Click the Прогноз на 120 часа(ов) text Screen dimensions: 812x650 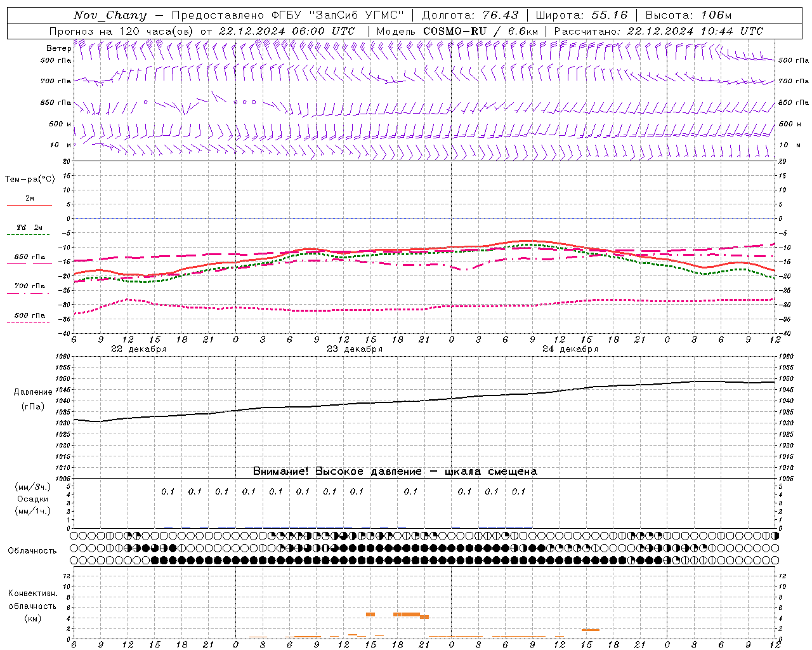click(122, 31)
